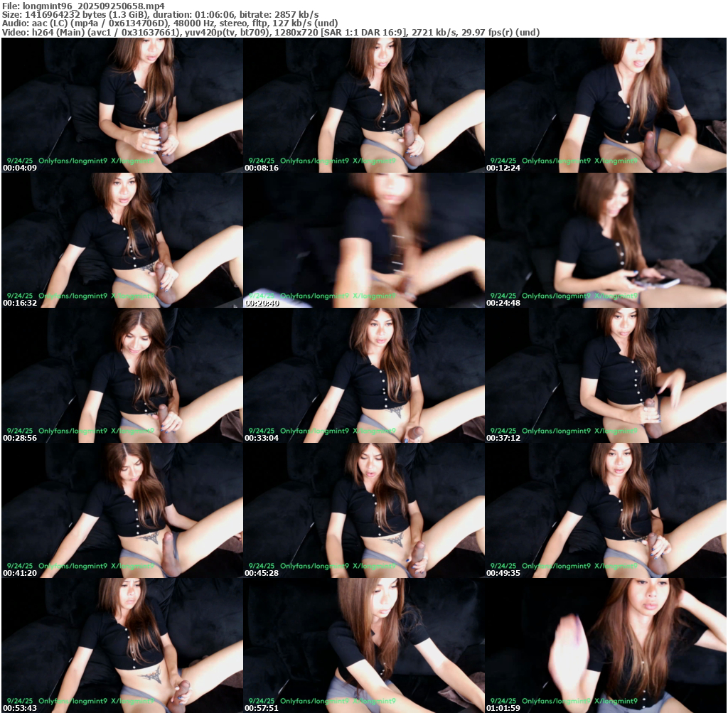The height and width of the screenshot is (713, 728).
Task: Select the thumbnail at 00:33:04
Action: 364,375
